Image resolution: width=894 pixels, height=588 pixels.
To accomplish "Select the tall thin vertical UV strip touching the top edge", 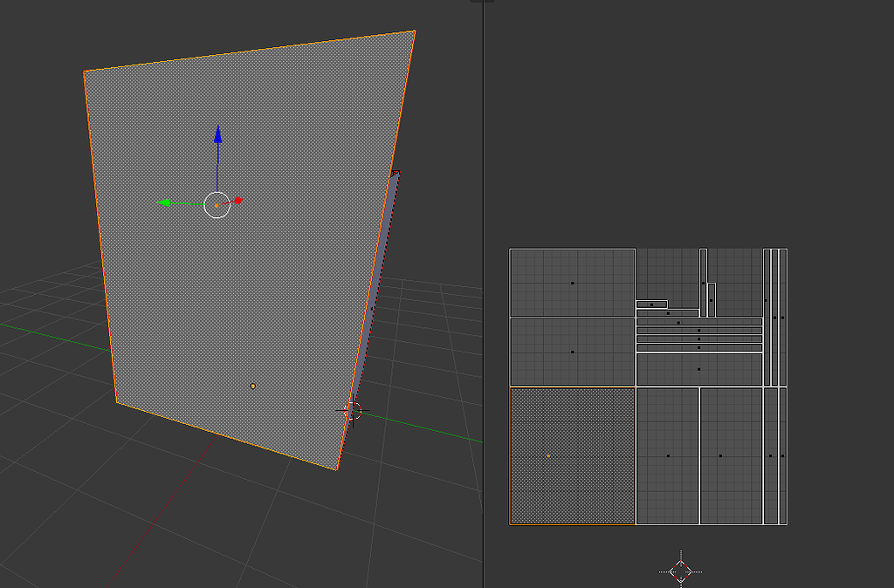I will (703, 283).
